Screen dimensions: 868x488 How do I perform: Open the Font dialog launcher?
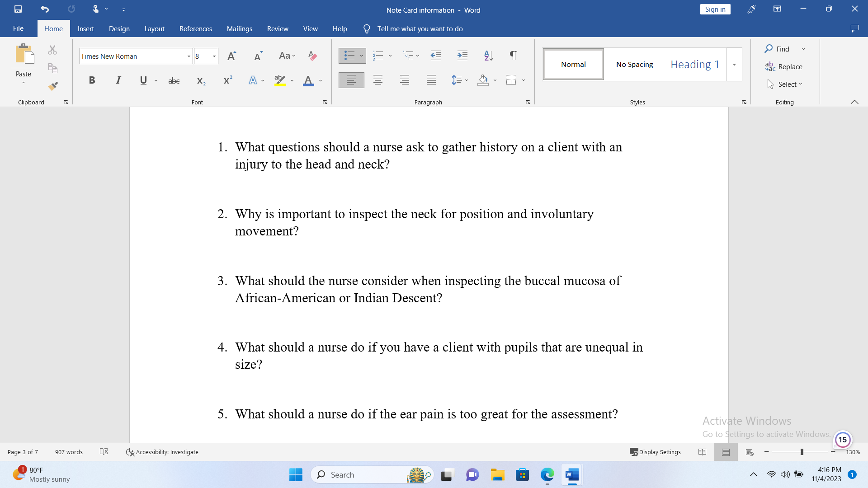coord(325,103)
